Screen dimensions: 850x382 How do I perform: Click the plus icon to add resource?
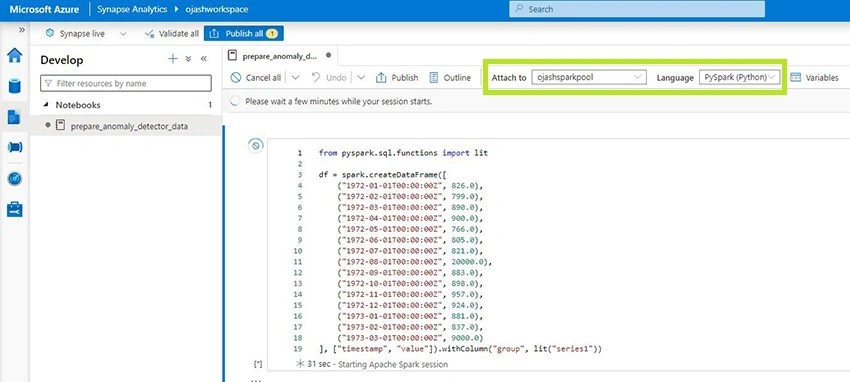173,59
